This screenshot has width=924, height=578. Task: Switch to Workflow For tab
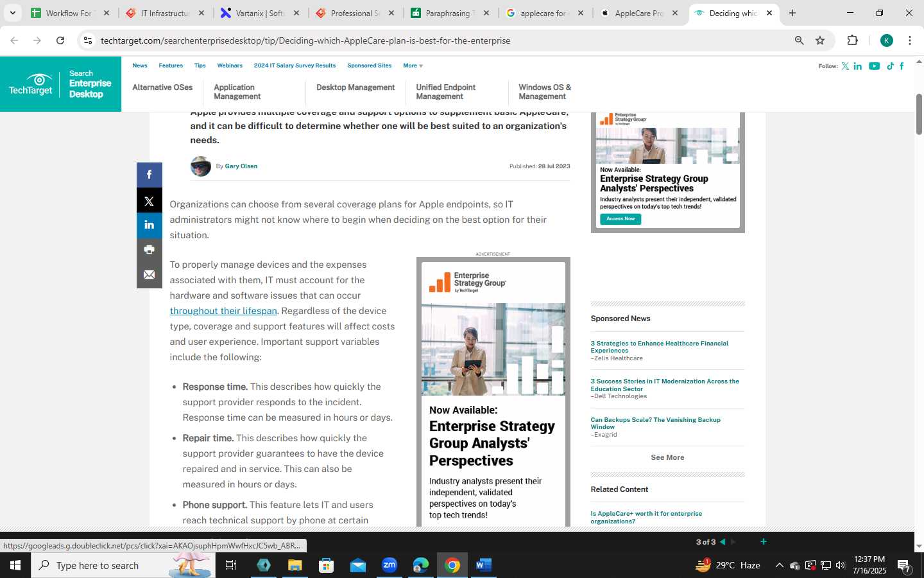tap(71, 13)
